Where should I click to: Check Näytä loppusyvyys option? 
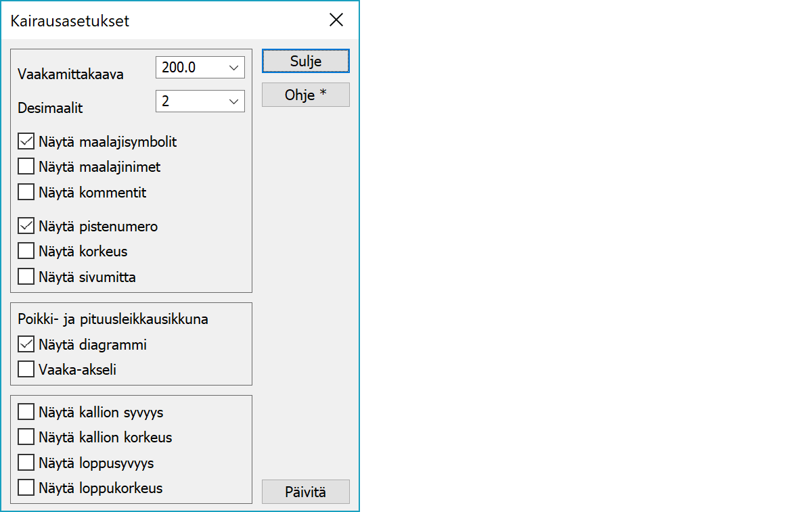click(26, 463)
